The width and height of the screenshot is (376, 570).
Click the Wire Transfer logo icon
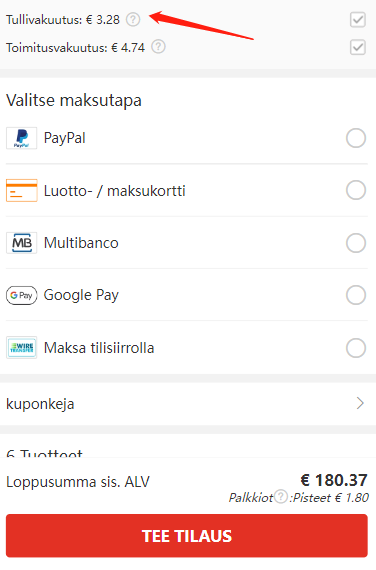click(x=21, y=348)
